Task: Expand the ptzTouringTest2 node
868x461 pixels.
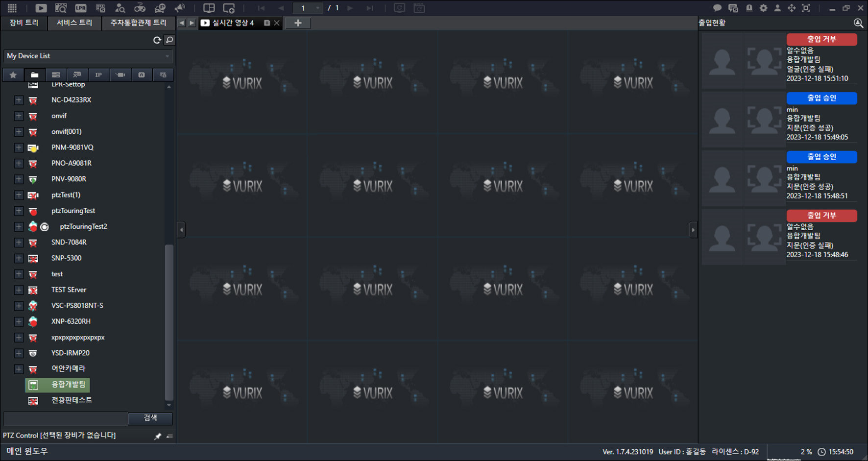Action: click(x=19, y=227)
